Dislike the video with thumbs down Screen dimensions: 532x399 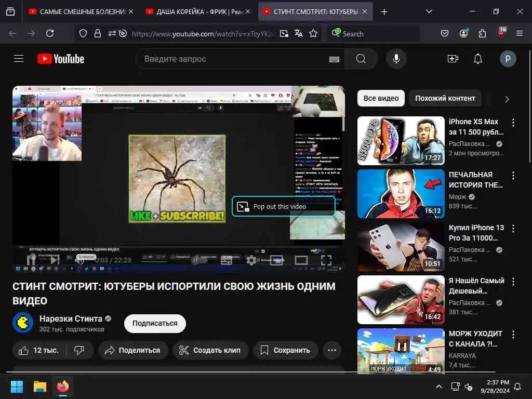click(x=79, y=350)
